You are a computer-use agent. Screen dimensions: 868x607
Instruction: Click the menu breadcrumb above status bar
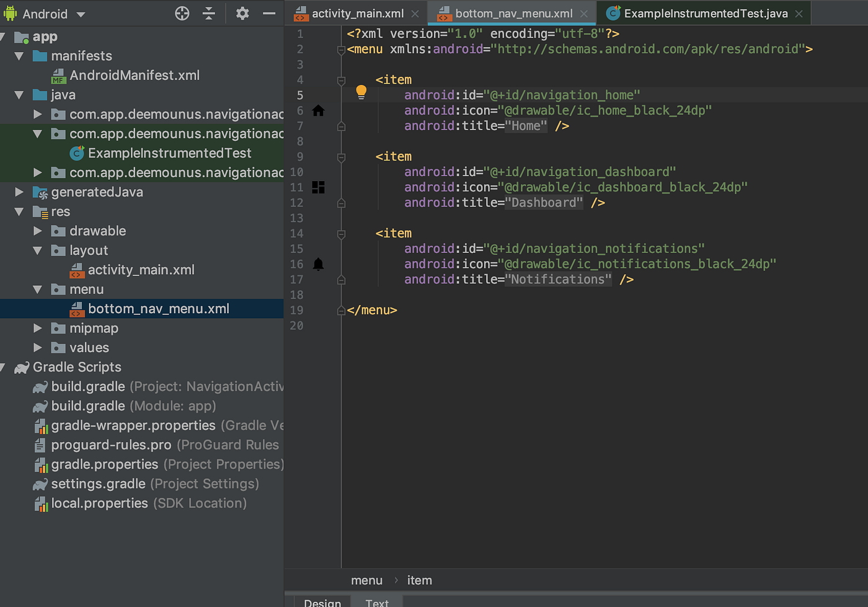click(x=366, y=580)
